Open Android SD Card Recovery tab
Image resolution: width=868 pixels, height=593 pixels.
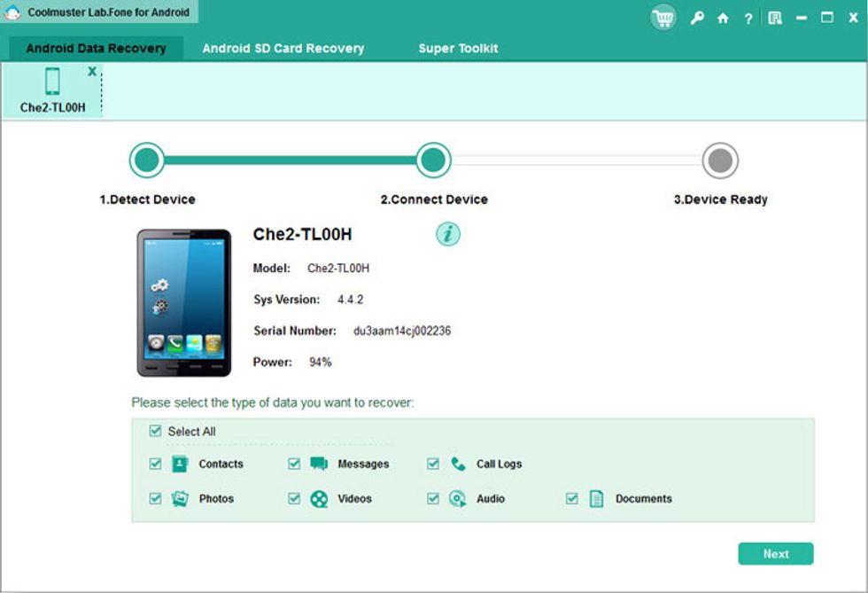[x=283, y=48]
